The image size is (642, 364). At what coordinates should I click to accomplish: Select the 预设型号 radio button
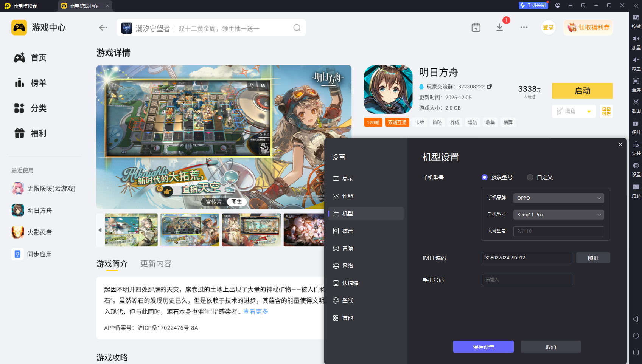(485, 177)
